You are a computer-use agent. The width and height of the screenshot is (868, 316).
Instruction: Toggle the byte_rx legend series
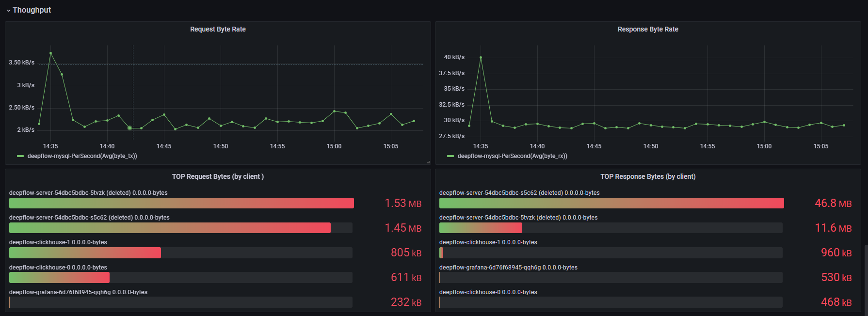[x=512, y=156]
